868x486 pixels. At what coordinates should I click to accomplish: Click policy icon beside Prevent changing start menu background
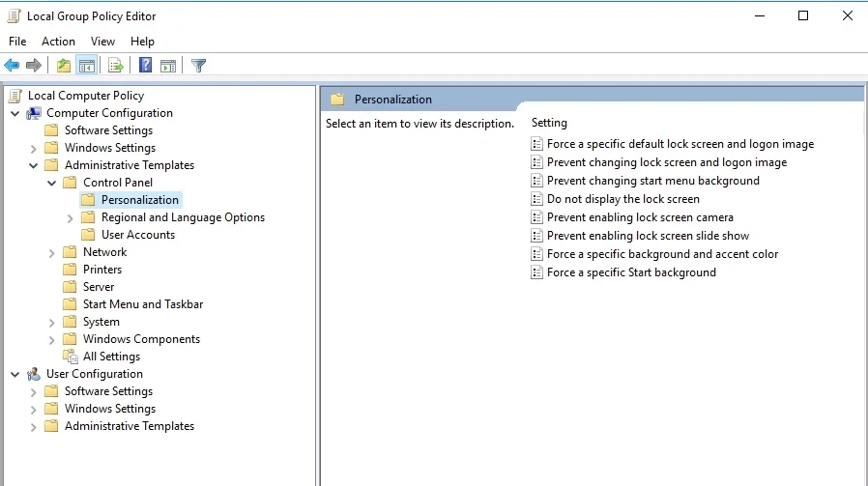click(x=536, y=181)
